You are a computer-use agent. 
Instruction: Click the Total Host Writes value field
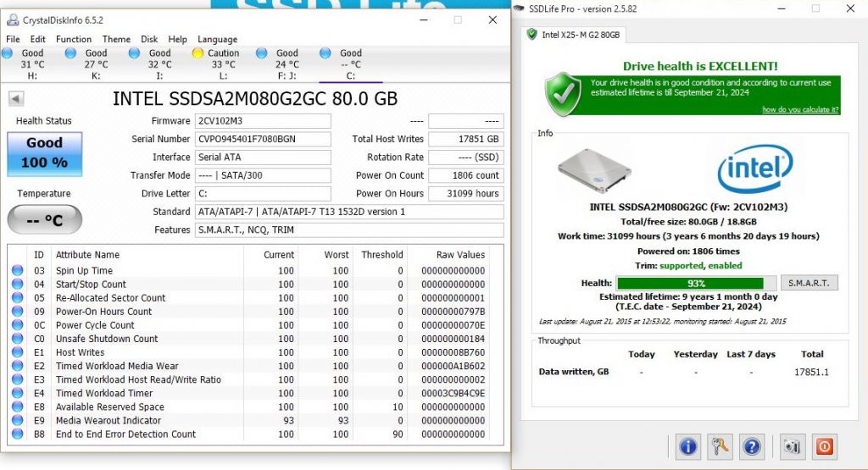[x=466, y=140]
